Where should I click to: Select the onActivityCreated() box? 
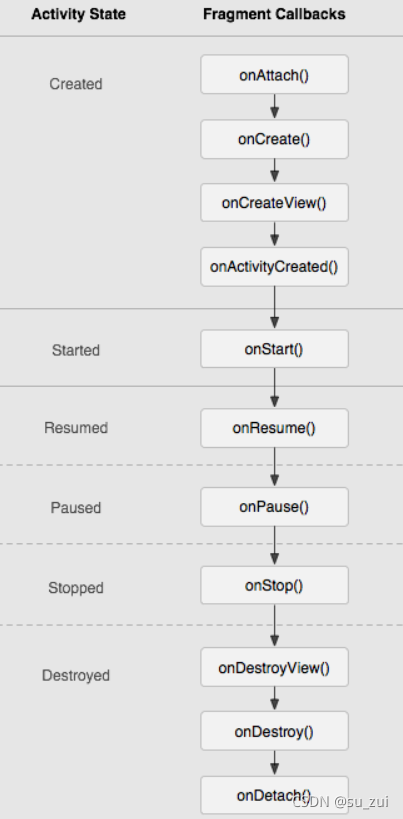coord(275,267)
